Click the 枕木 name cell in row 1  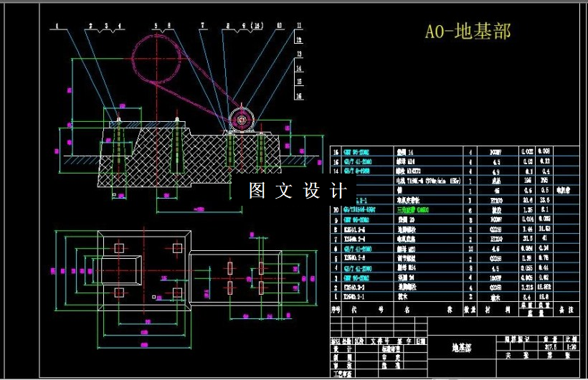pyautogui.click(x=402, y=297)
